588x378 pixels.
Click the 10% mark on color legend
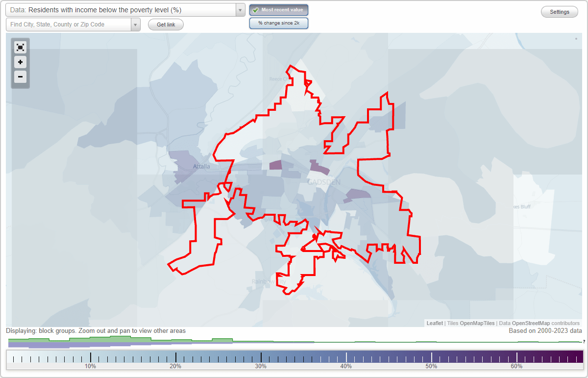[91, 357]
